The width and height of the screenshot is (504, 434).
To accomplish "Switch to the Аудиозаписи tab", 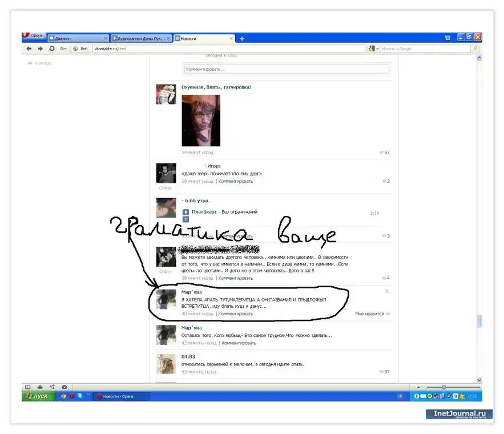I will tap(139, 38).
